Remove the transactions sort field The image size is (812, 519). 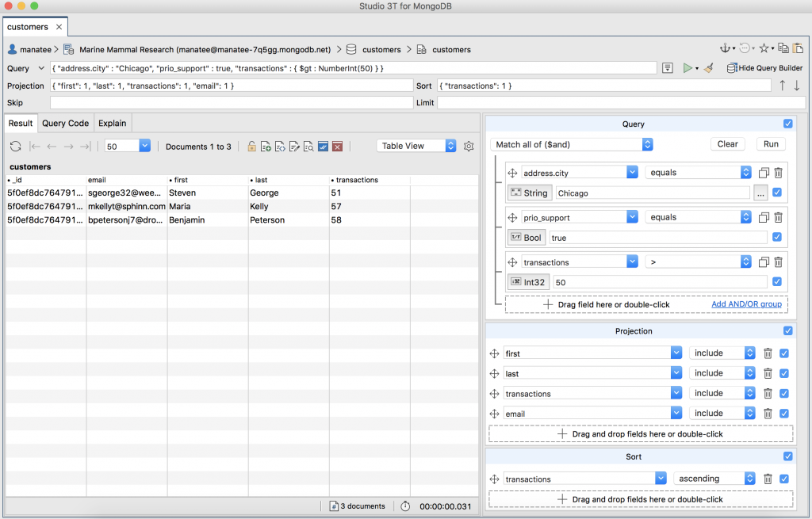click(768, 479)
